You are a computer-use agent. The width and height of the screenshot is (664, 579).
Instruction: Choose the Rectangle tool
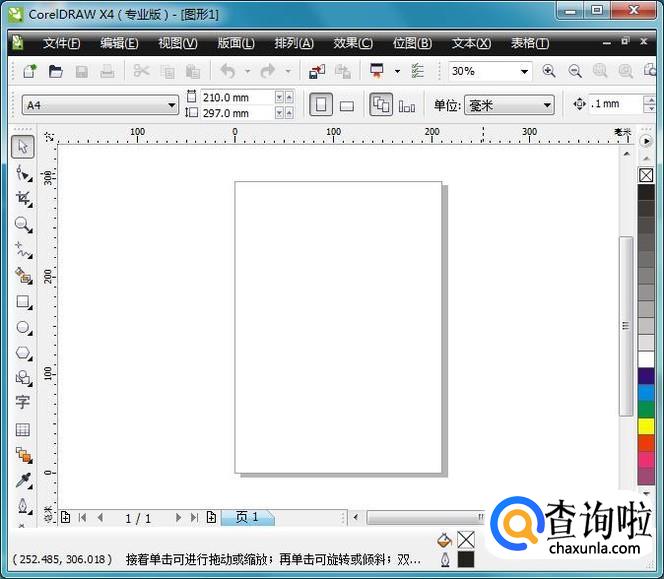(23, 301)
